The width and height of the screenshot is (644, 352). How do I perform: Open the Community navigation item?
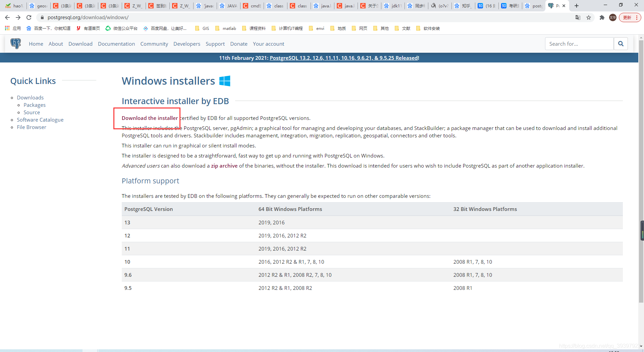154,44
